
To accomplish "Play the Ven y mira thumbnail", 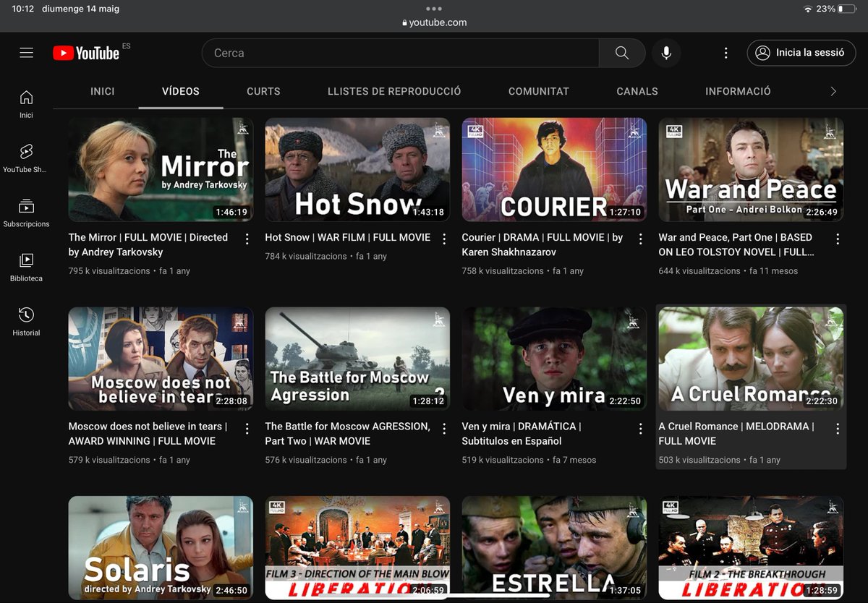I will click(554, 359).
